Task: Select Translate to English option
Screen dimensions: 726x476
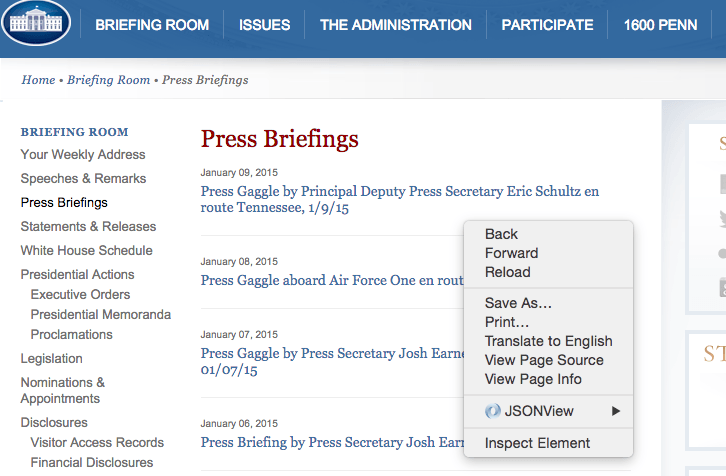Action: pos(548,341)
